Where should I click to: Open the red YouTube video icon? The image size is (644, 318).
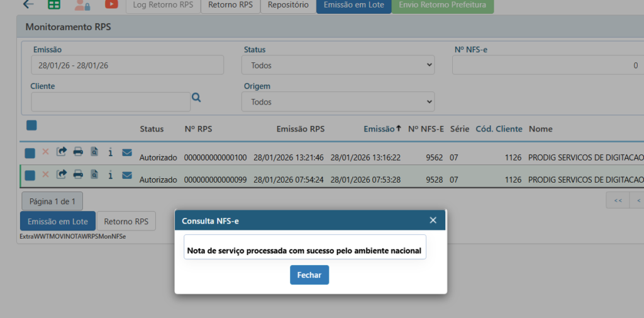(111, 4)
